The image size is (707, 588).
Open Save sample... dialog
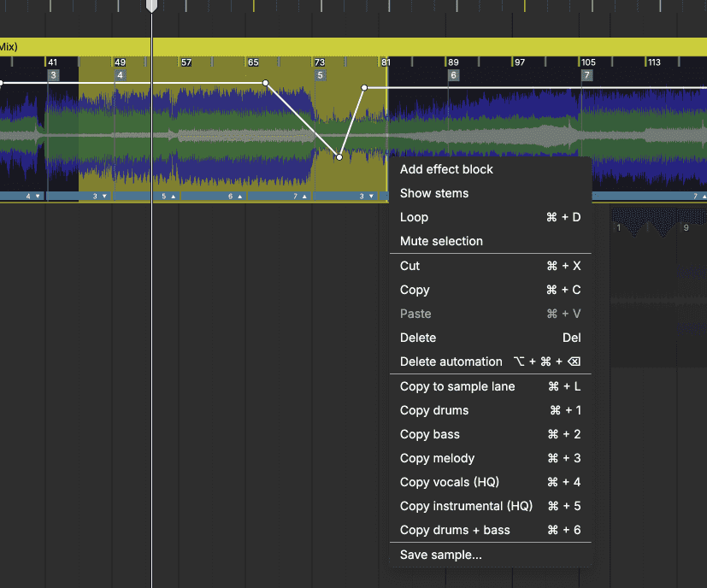point(440,555)
